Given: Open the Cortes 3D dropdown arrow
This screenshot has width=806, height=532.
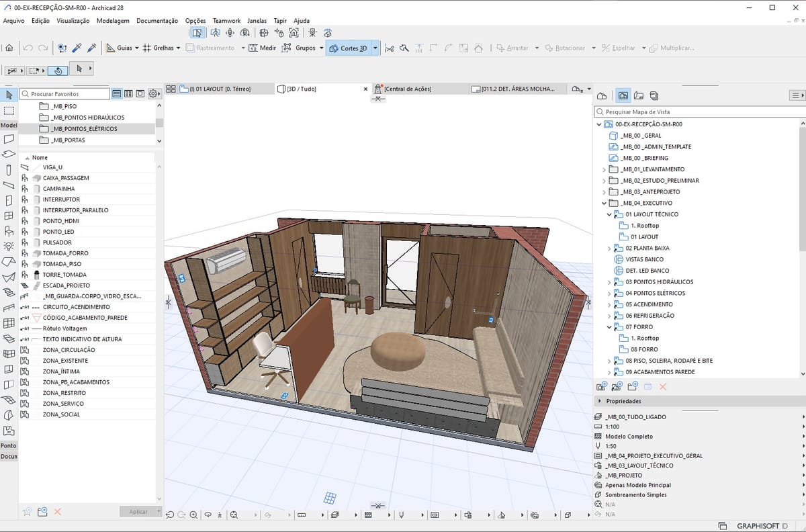Looking at the screenshot, I should click(375, 48).
